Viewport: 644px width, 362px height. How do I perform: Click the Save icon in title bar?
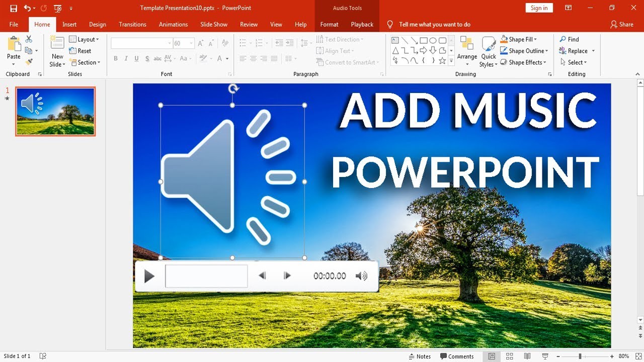pos(14,8)
